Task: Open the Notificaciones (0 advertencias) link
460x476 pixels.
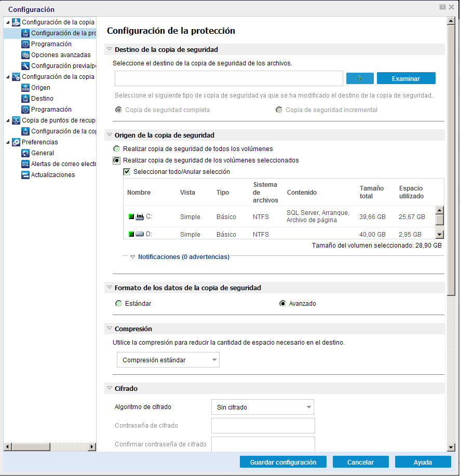Action: click(184, 257)
